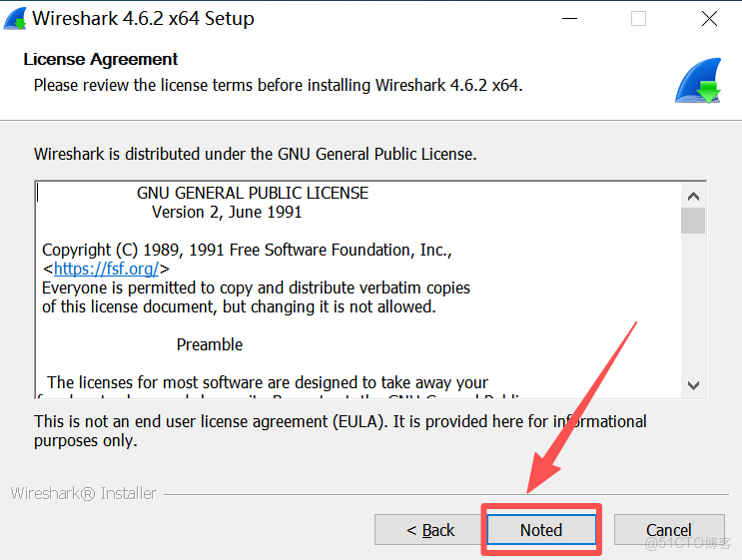Click the Copyright (C) 1989, 1991 line
The image size is (742, 560).
[247, 250]
